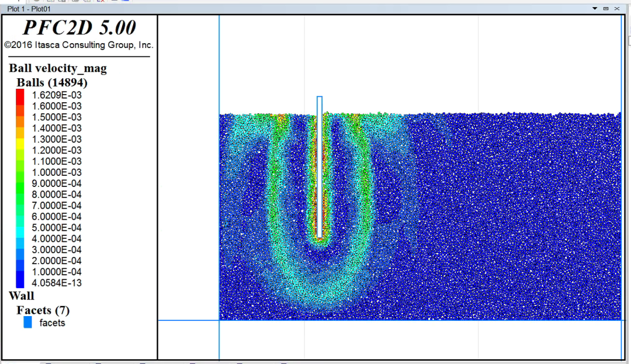This screenshot has width=631, height=364.
Task: Click the legend value 5.0000E-04
Action: 57,228
